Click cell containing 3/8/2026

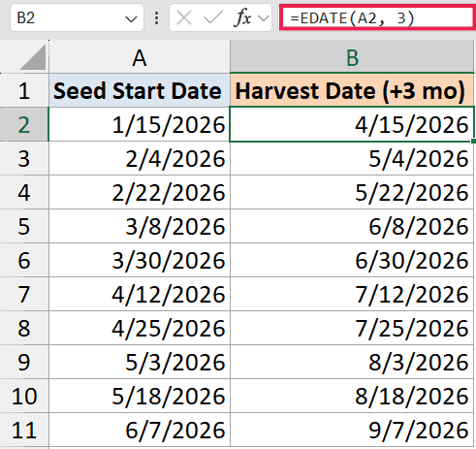tap(140, 227)
